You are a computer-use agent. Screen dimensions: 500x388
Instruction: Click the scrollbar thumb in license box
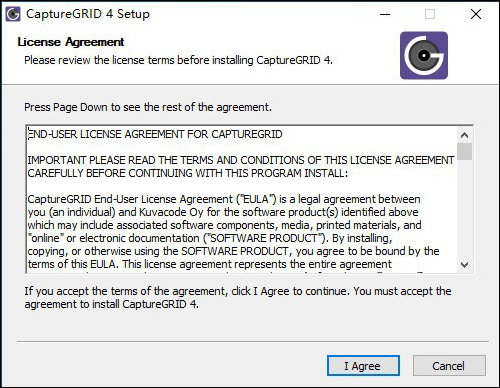pos(464,152)
